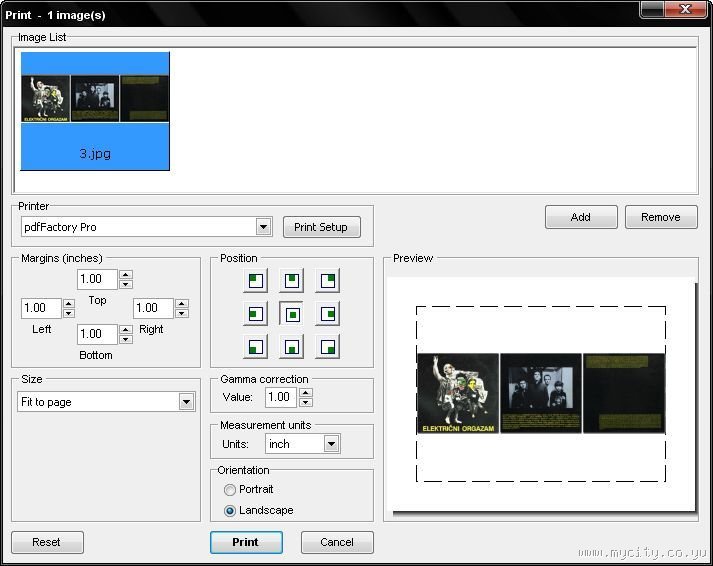Decrease the Top margin value

click(126, 284)
